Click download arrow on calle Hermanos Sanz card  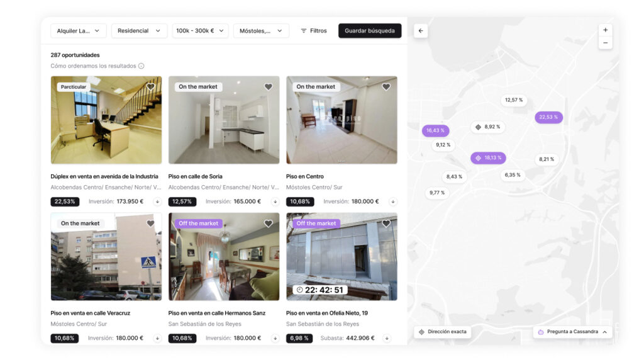[x=275, y=338]
